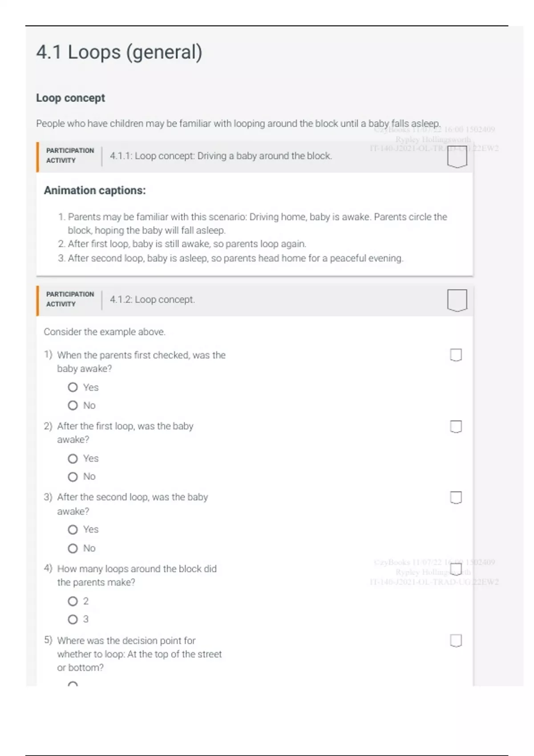The height and width of the screenshot is (756, 534).
Task: Click question 2 completion marker icon
Action: point(456,426)
